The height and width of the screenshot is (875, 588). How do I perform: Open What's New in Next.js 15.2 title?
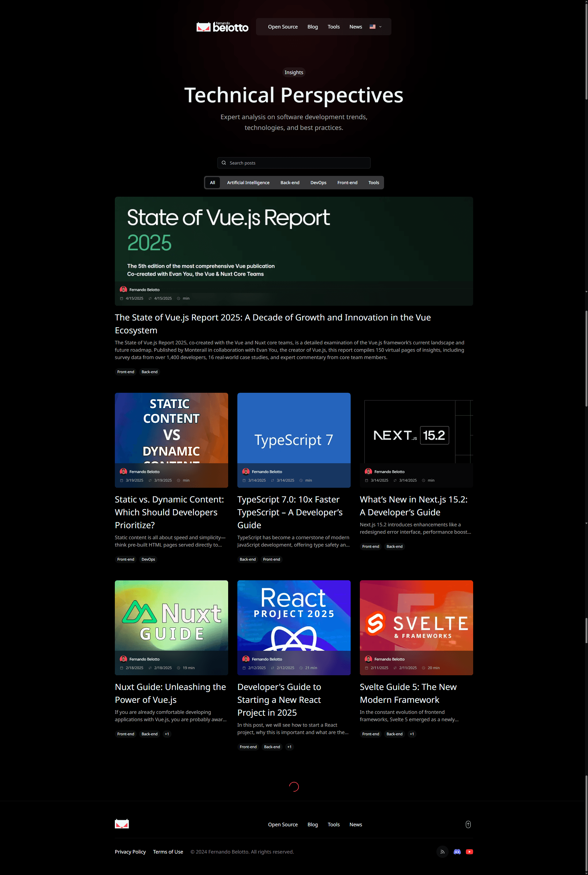[414, 506]
